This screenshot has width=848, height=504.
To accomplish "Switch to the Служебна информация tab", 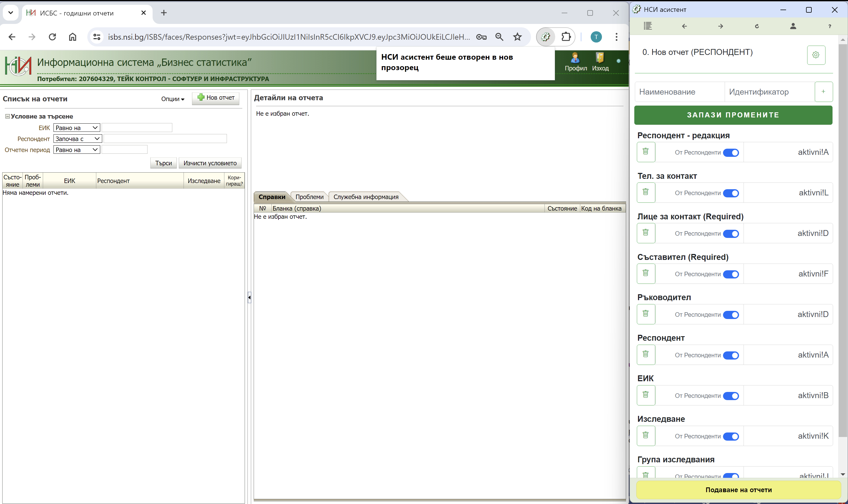I will [x=366, y=197].
